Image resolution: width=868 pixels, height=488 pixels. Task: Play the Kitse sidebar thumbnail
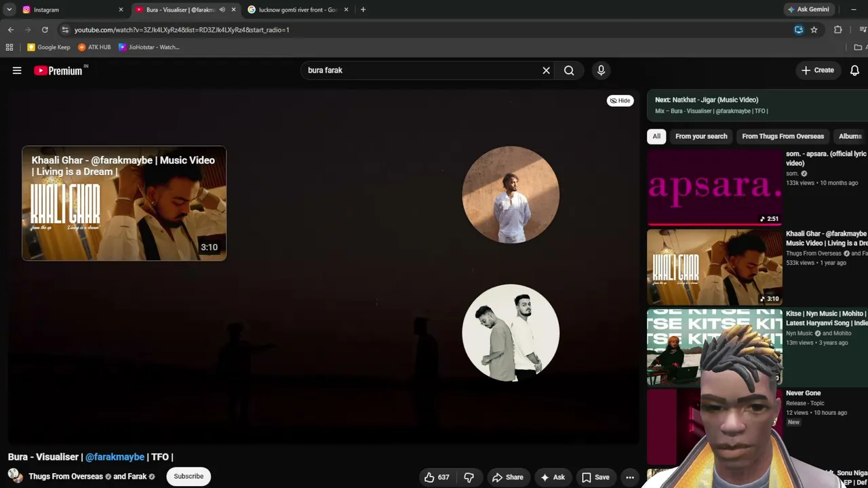coord(714,347)
